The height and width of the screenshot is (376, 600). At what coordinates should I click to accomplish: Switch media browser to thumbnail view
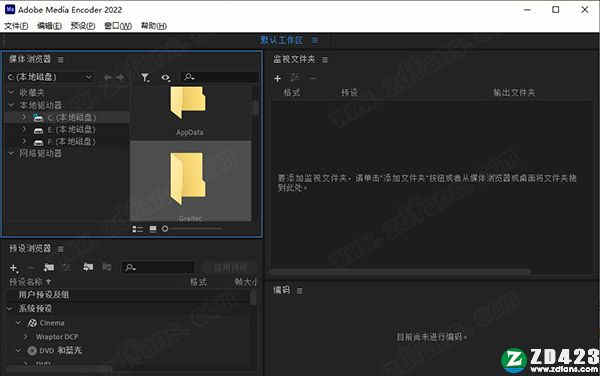tap(153, 229)
